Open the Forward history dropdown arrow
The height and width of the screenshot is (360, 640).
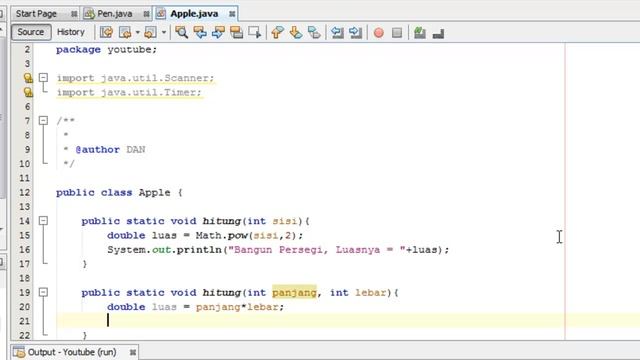[x=164, y=32]
